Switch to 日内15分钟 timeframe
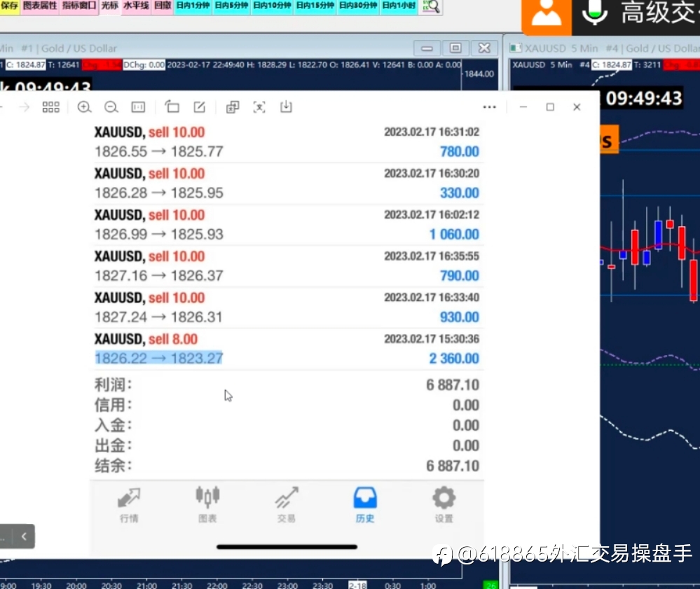 click(315, 6)
